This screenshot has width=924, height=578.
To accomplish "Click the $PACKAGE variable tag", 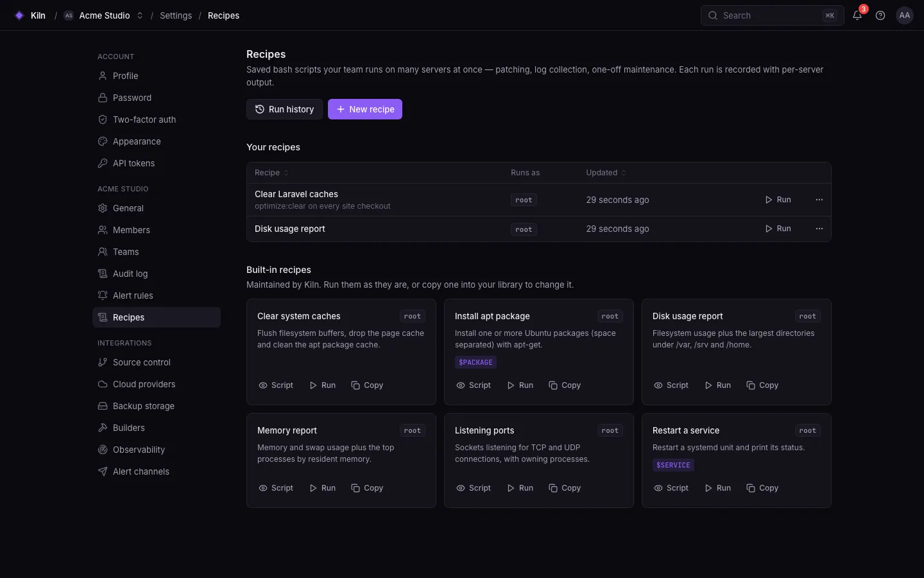I will coord(475,362).
